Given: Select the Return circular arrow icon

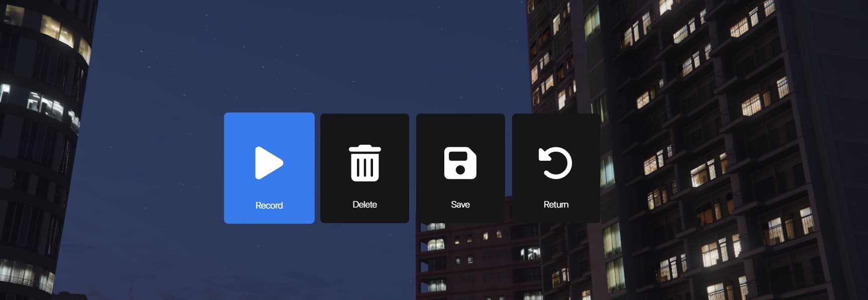Looking at the screenshot, I should (x=555, y=163).
